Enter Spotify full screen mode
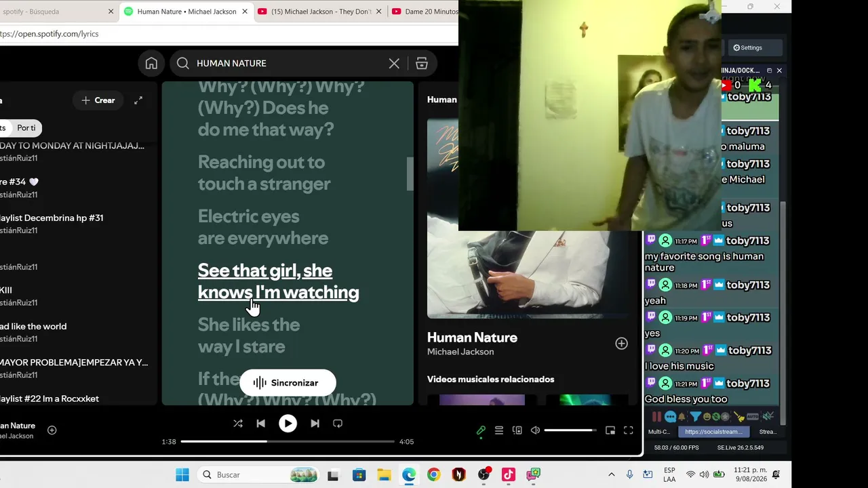This screenshot has width=868, height=488. point(629,430)
